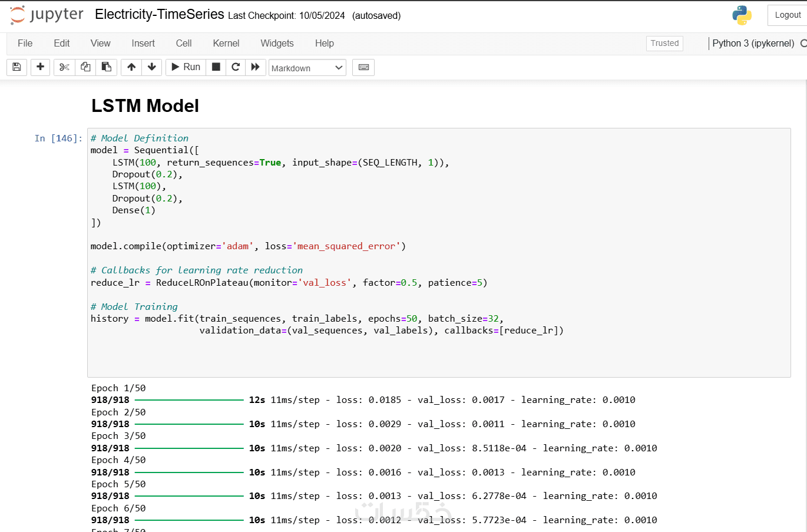This screenshot has height=532, width=807.
Task: Restart kernel and rerun all cells
Action: click(255, 67)
